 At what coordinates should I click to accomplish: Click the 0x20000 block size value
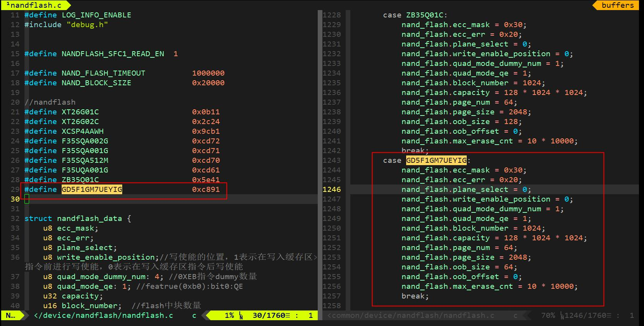[208, 83]
